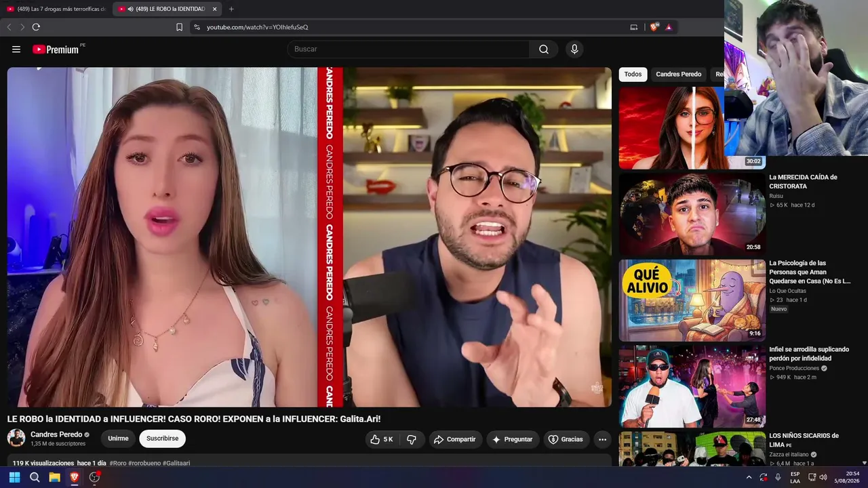This screenshot has height=488, width=868.
Task: Open site settings icon beside the URL
Action: (197, 27)
